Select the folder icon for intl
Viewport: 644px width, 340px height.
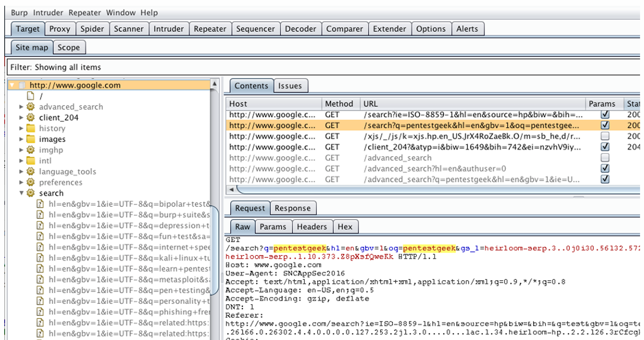click(x=31, y=160)
